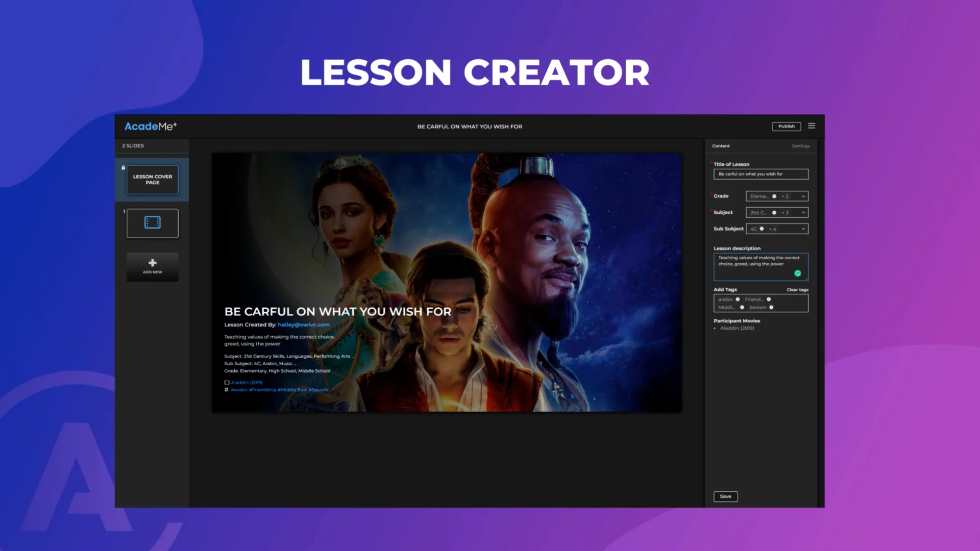Dismiss the 'Friend...' tag chip
Image resolution: width=980 pixels, height=551 pixels.
(x=769, y=299)
